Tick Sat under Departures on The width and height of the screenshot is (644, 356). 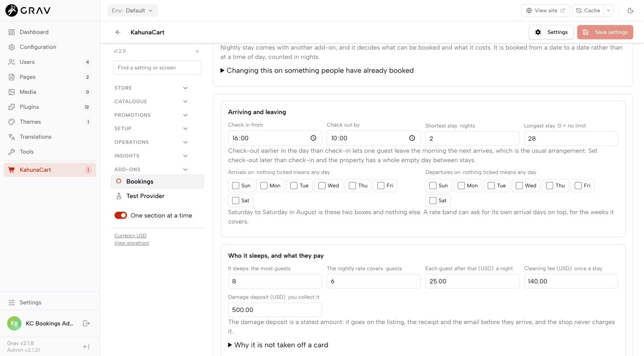pos(433,201)
